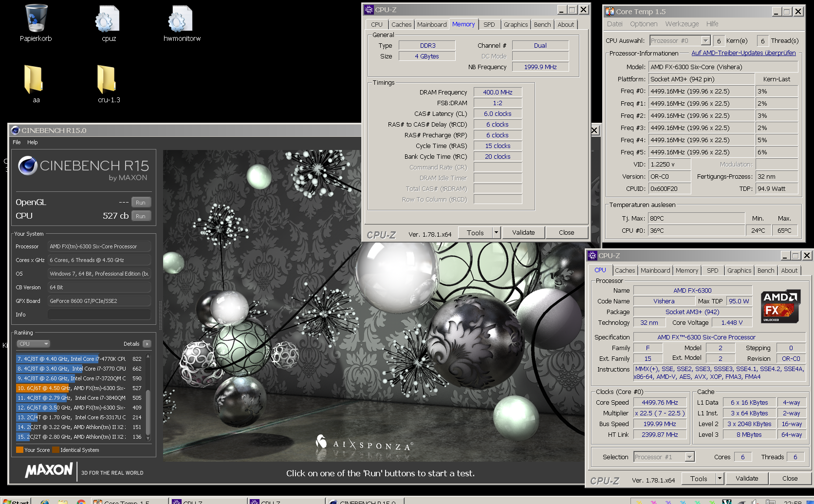Select ranking row Intel Core i7-3770 662
The width and height of the screenshot is (814, 504).
[x=79, y=369]
